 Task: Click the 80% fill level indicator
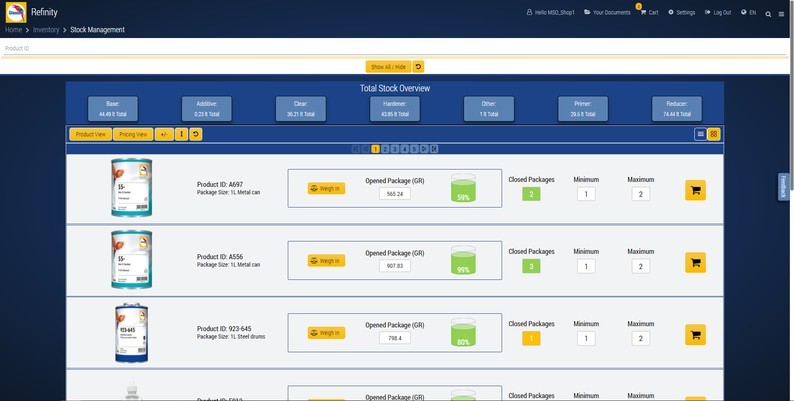(463, 333)
